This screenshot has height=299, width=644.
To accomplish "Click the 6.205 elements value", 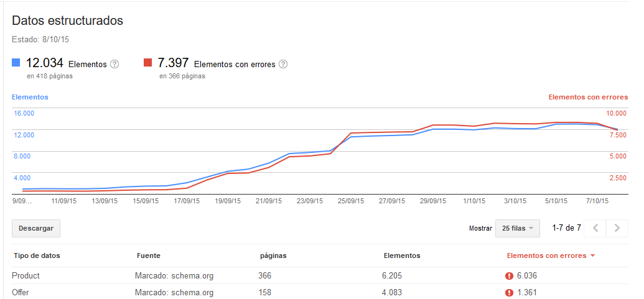I will click(x=392, y=275).
